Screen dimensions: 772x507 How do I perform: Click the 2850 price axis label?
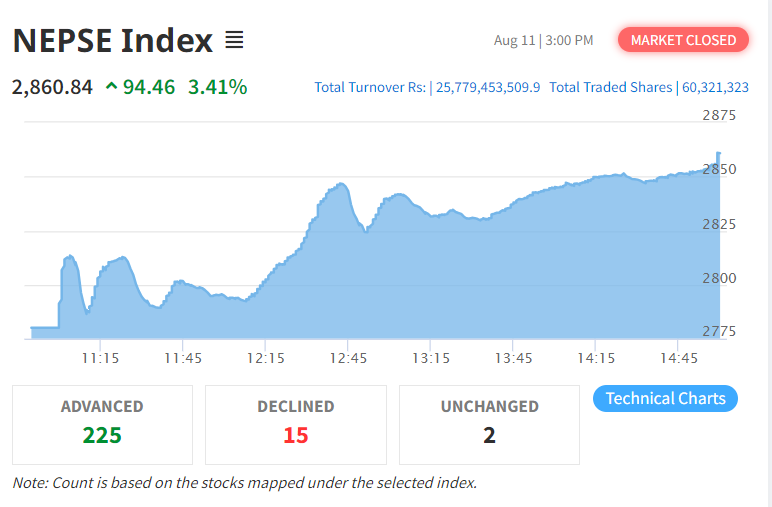(719, 169)
